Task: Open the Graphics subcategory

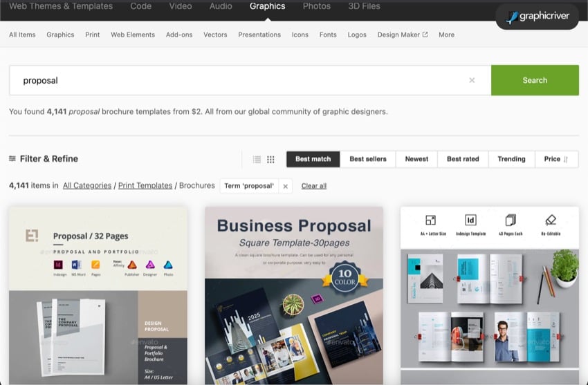Action: click(x=60, y=35)
